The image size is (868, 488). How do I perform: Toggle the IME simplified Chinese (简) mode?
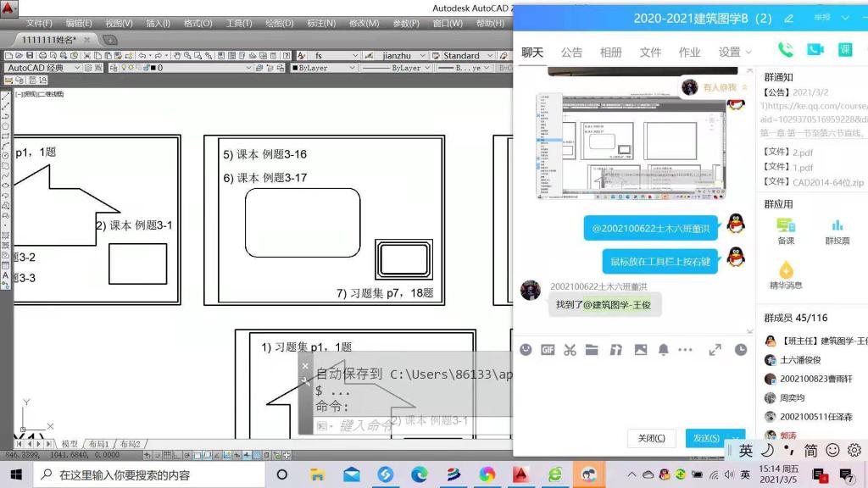pyautogui.click(x=811, y=451)
